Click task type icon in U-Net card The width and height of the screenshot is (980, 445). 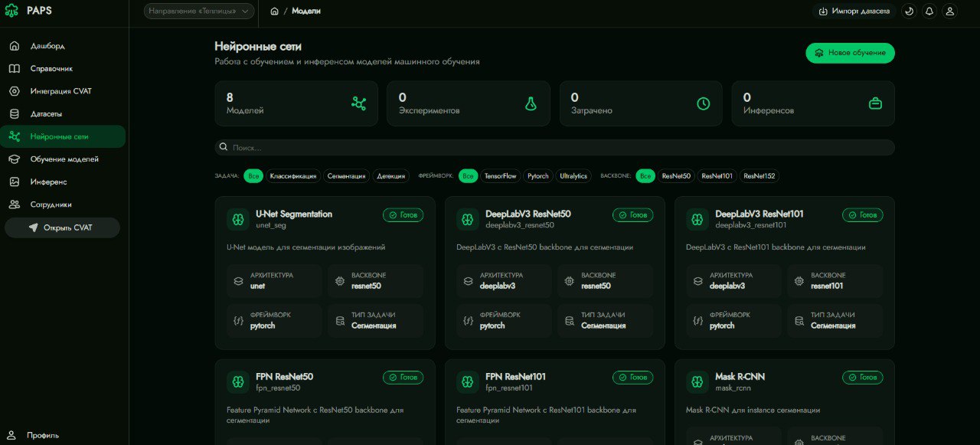tap(339, 321)
